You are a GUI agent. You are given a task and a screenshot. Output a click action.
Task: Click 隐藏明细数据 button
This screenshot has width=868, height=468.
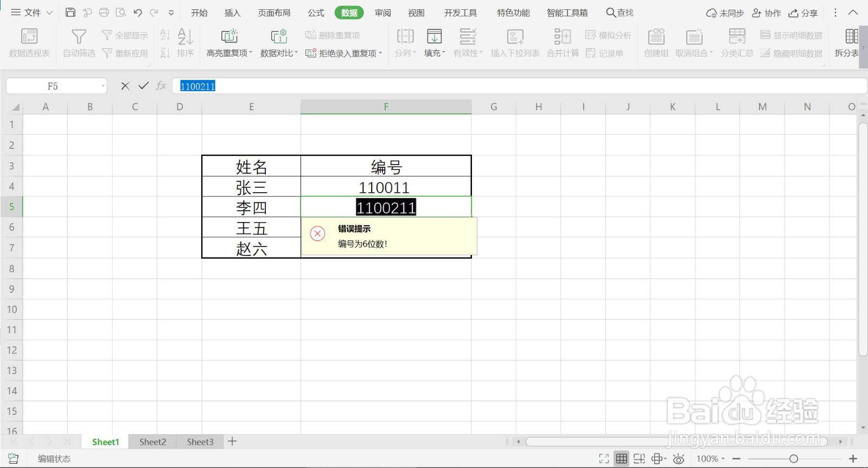pyautogui.click(x=792, y=53)
